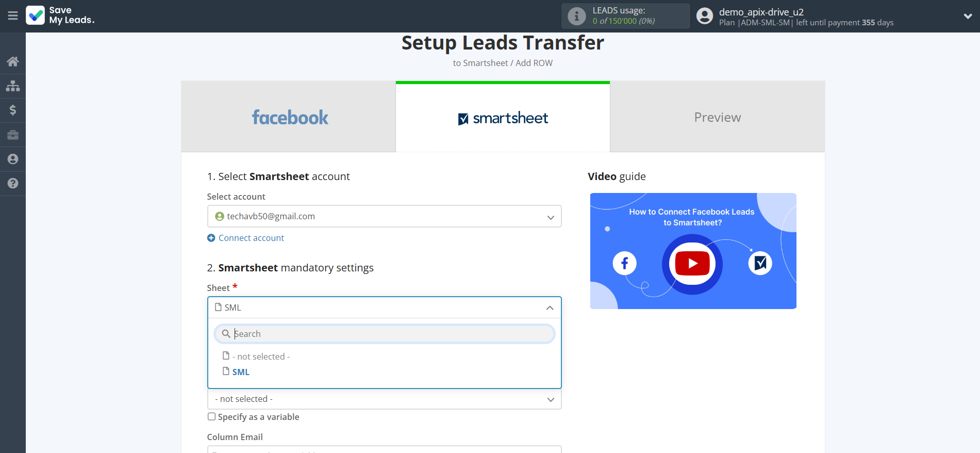Open help via question mark icon

pos(13,183)
